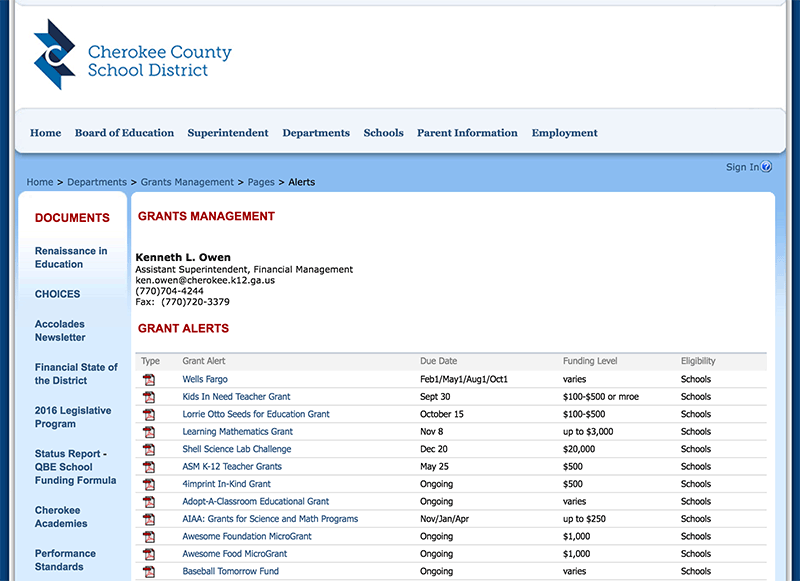Open the Accolades Newsletter sidebar link

(x=60, y=331)
